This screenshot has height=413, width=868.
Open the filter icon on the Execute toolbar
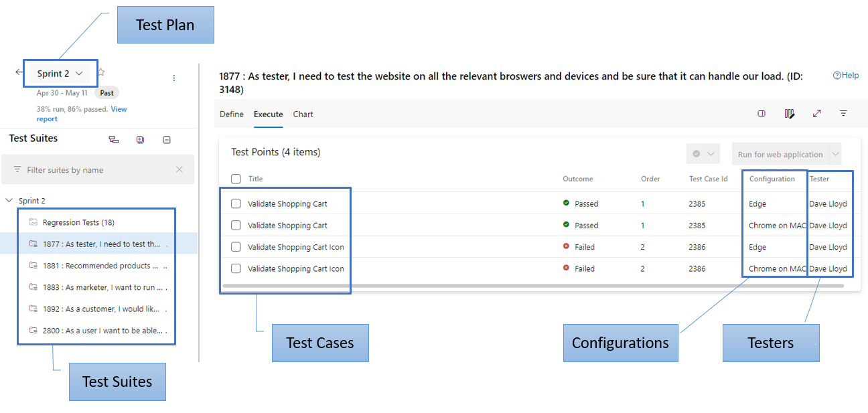point(843,113)
